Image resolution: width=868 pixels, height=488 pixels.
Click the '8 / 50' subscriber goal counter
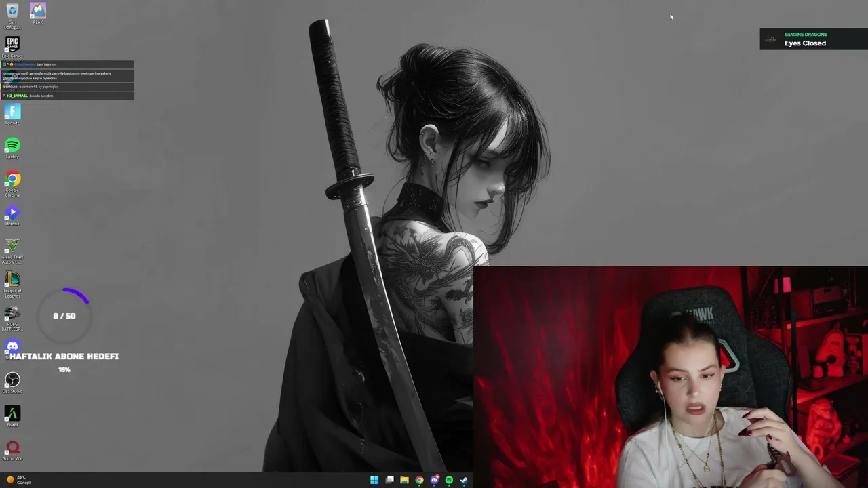point(64,316)
